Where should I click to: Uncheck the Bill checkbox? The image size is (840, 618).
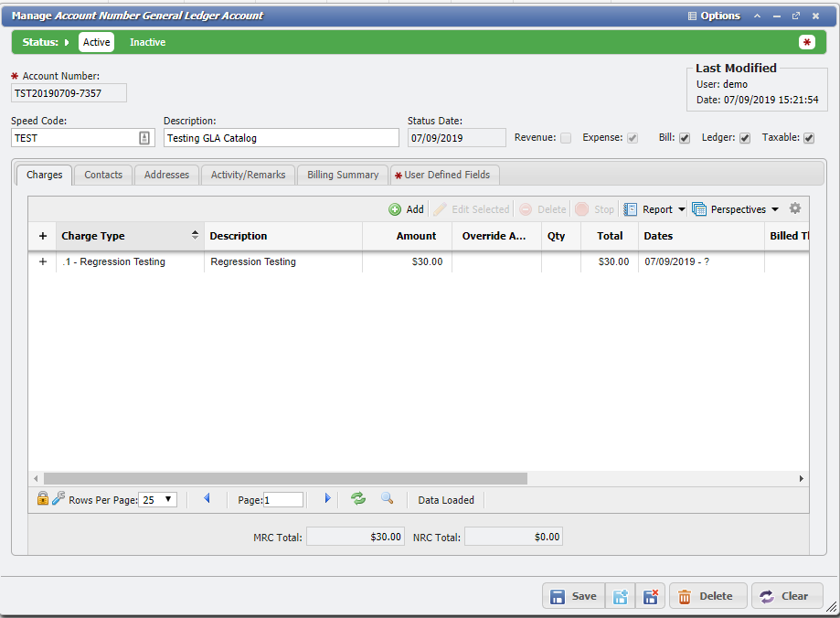685,138
